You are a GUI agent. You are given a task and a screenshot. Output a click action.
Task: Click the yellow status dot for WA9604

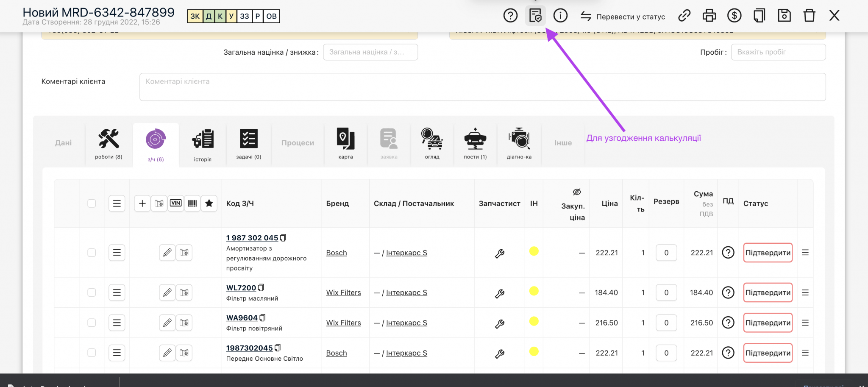pyautogui.click(x=534, y=321)
